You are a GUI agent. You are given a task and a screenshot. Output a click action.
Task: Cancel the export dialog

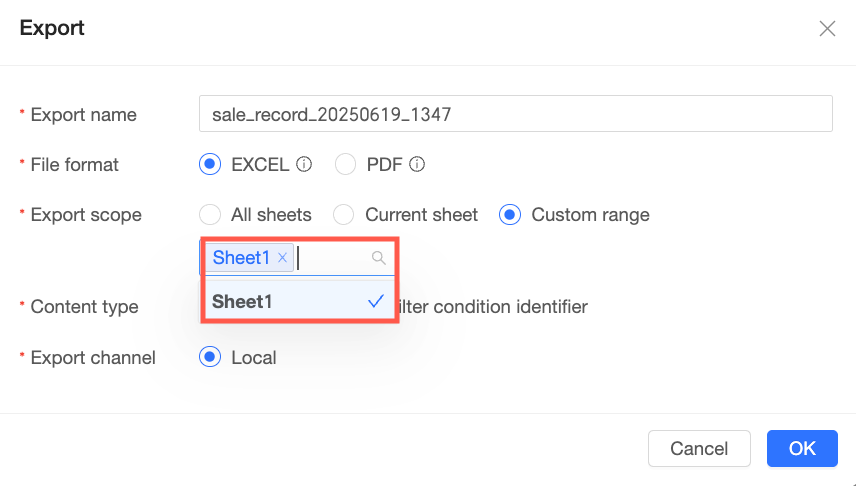[x=699, y=448]
